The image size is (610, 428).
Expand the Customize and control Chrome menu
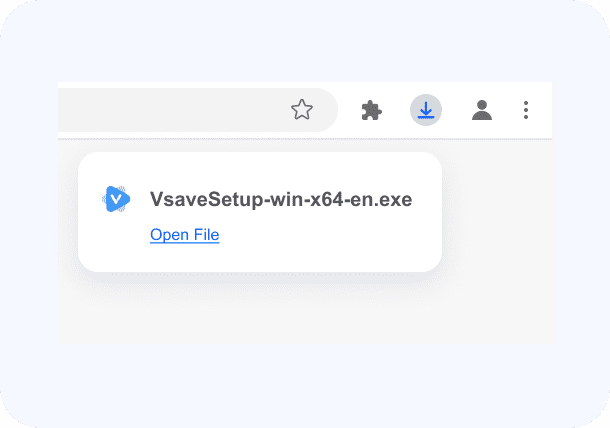pyautogui.click(x=526, y=110)
